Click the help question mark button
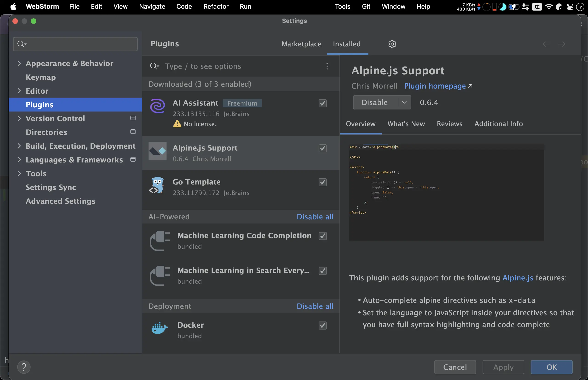This screenshot has width=588, height=380. 24,367
